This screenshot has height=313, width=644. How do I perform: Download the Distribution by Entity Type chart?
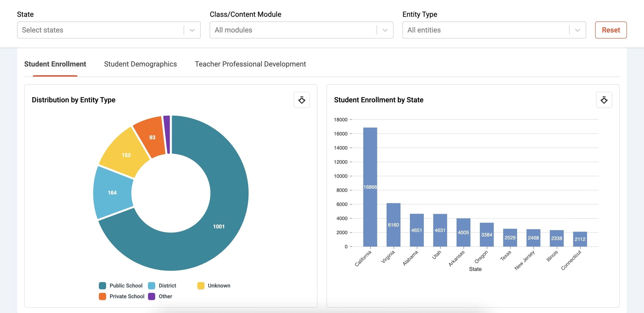click(x=302, y=100)
